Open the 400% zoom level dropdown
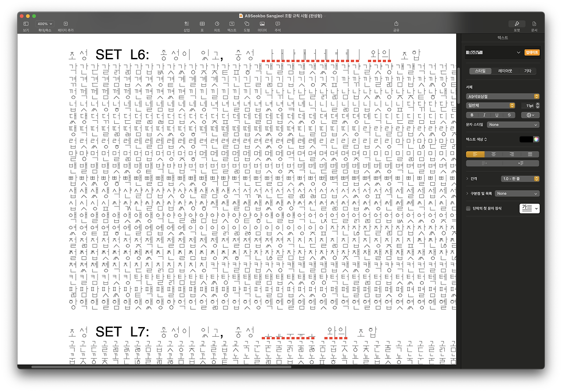The image size is (562, 392). pos(44,24)
